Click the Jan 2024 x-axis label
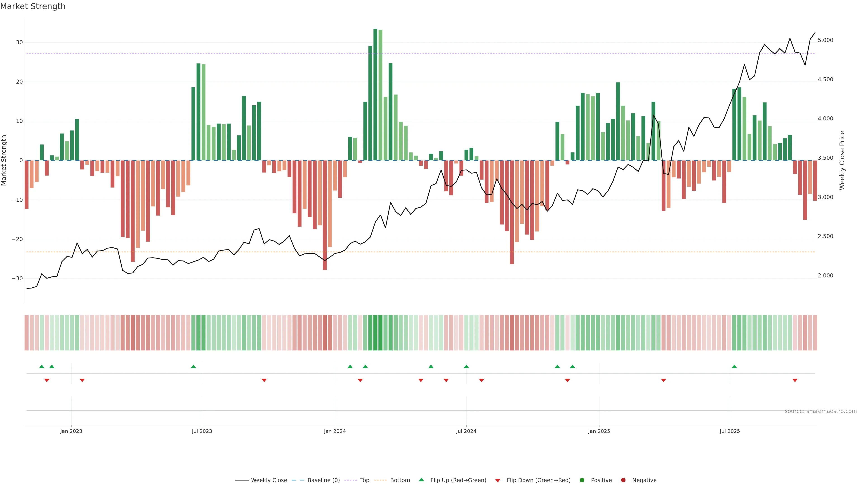 coord(335,431)
